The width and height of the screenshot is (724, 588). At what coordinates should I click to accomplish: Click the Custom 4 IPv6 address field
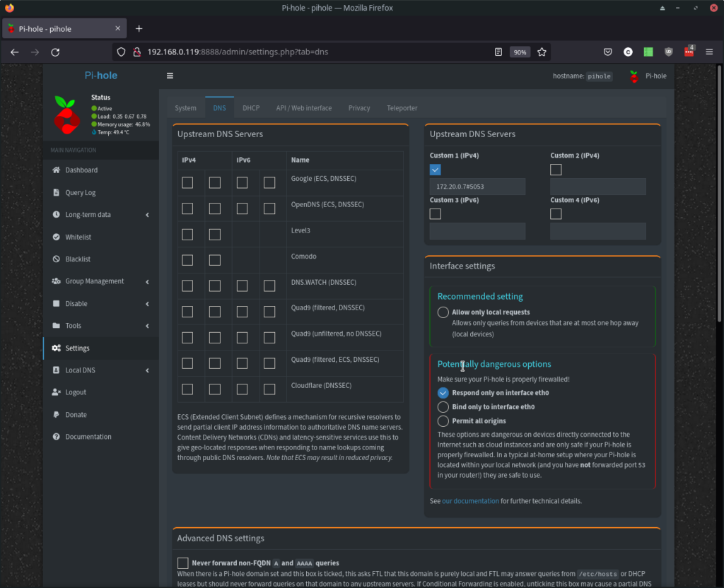click(598, 231)
